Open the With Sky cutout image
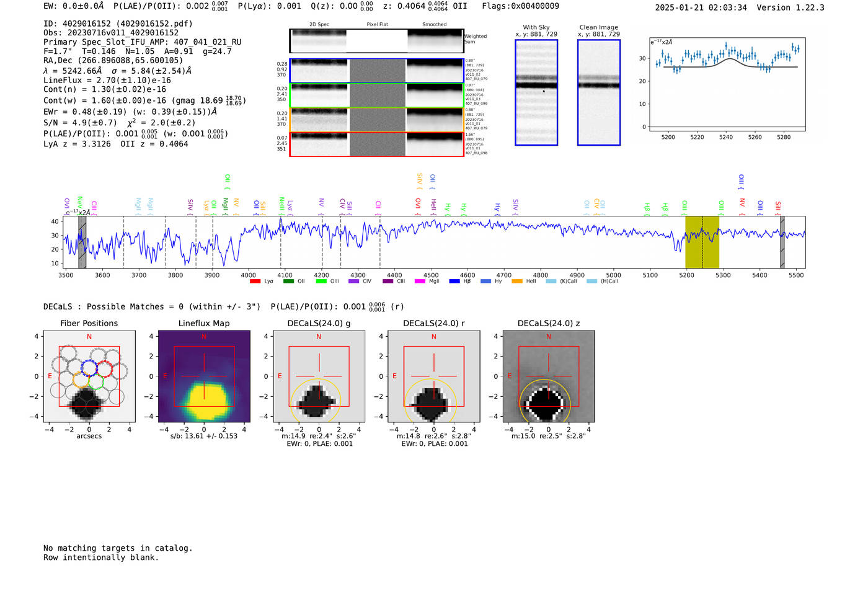Screen dimensions: 868x591 (536, 92)
